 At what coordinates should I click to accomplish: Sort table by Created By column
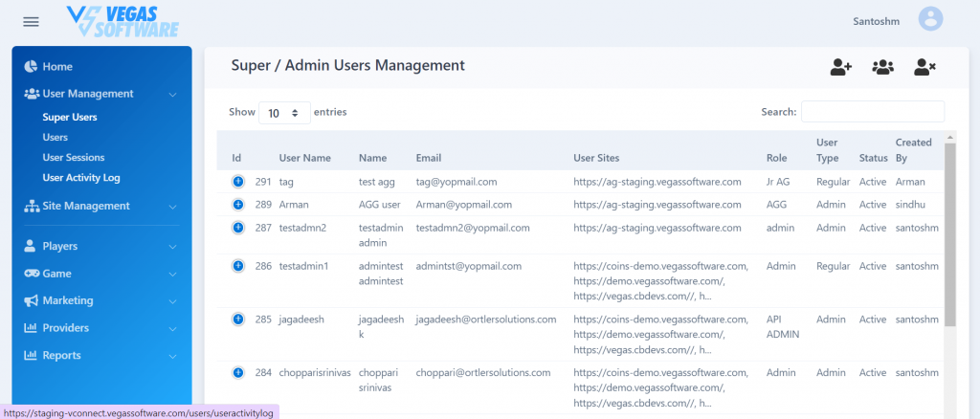(913, 150)
